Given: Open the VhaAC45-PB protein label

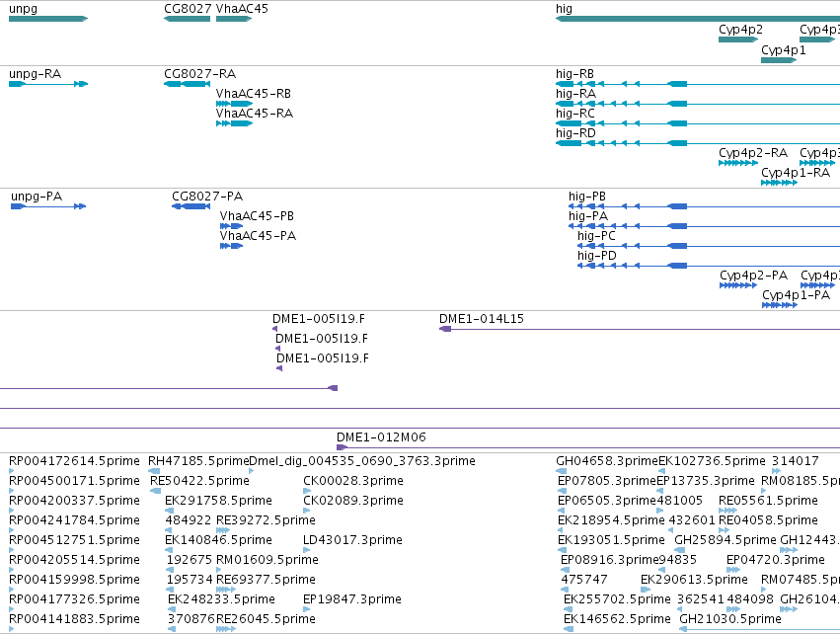Looking at the screenshot, I should pyautogui.click(x=257, y=216).
